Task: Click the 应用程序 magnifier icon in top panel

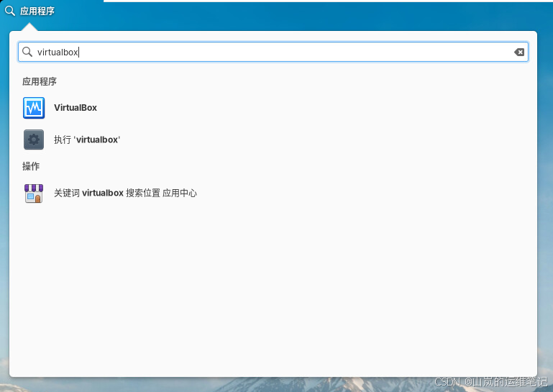Action: click(10, 11)
